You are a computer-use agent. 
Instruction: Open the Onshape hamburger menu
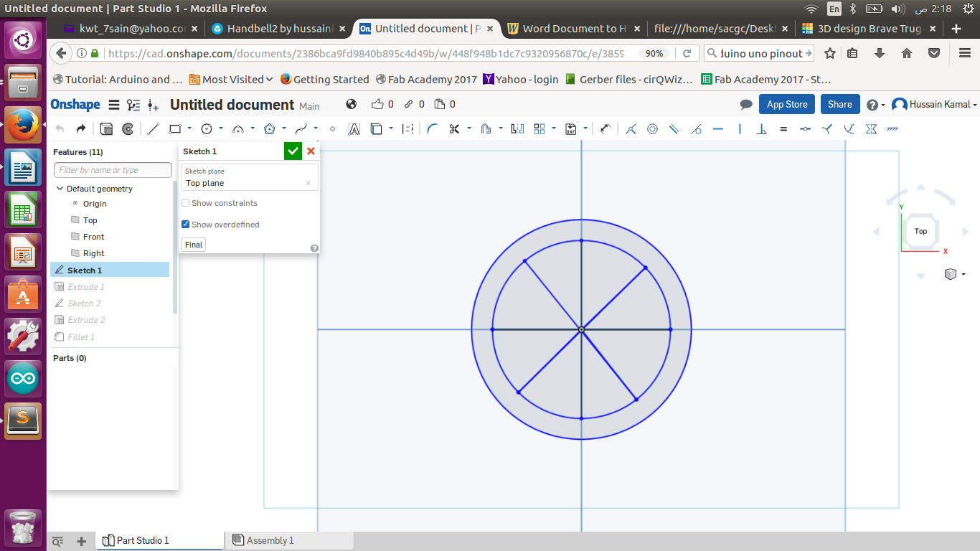[113, 105]
